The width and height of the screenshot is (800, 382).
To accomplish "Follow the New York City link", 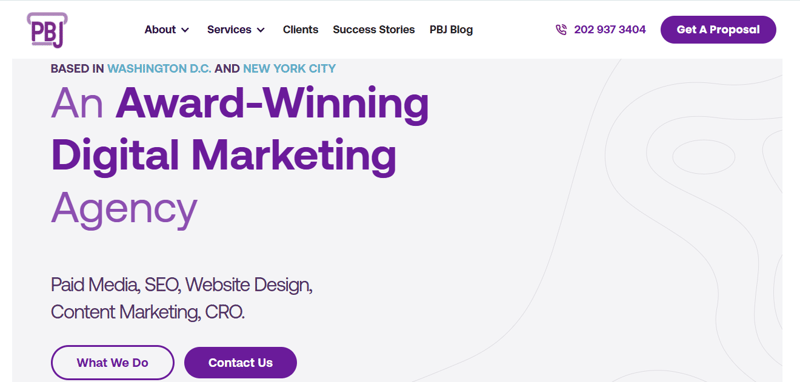I will coord(289,68).
